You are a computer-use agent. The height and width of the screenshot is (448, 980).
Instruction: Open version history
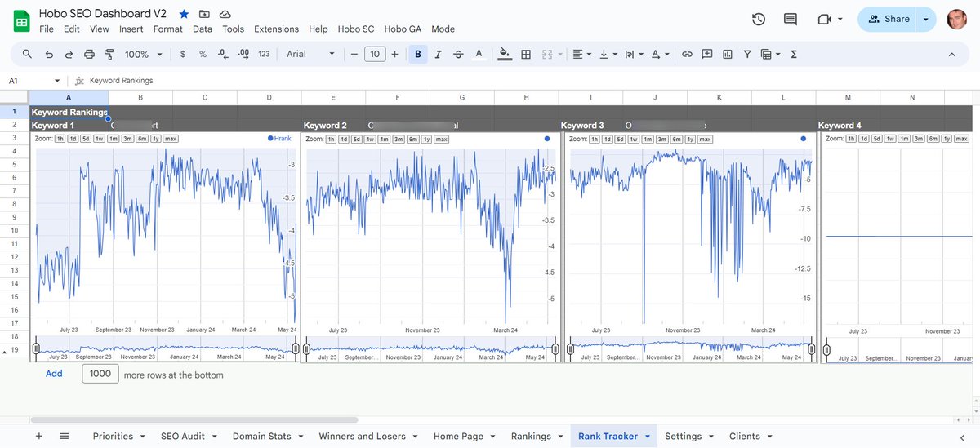pos(759,19)
